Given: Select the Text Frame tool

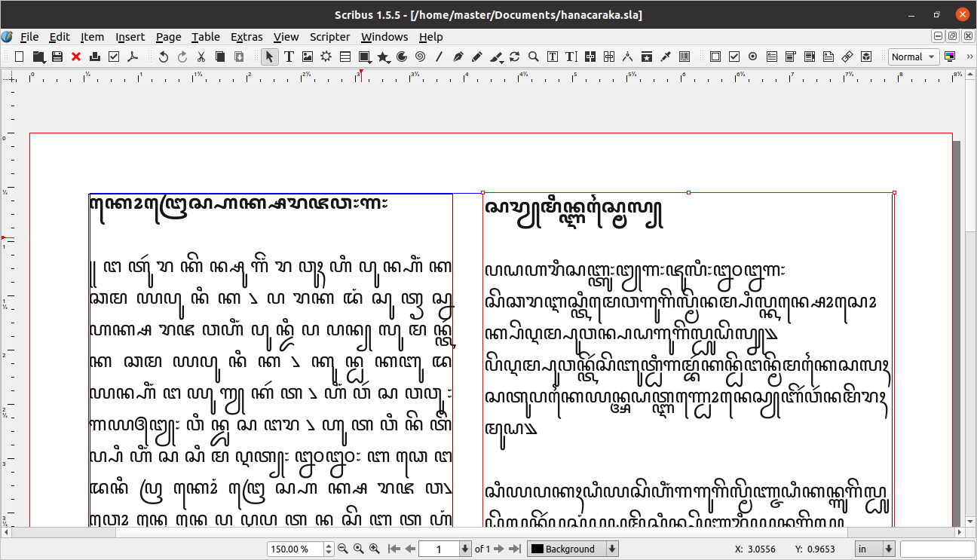Looking at the screenshot, I should click(x=289, y=57).
